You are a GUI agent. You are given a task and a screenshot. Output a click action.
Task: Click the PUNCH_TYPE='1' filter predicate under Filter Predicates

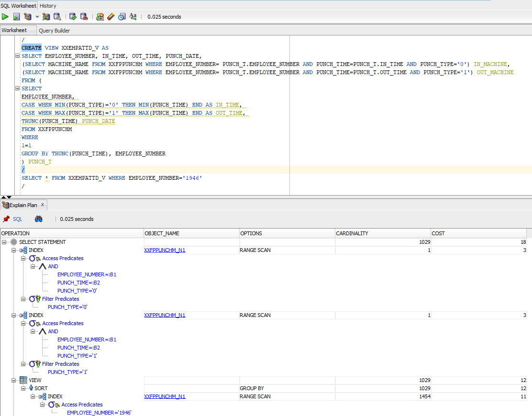coord(67,372)
